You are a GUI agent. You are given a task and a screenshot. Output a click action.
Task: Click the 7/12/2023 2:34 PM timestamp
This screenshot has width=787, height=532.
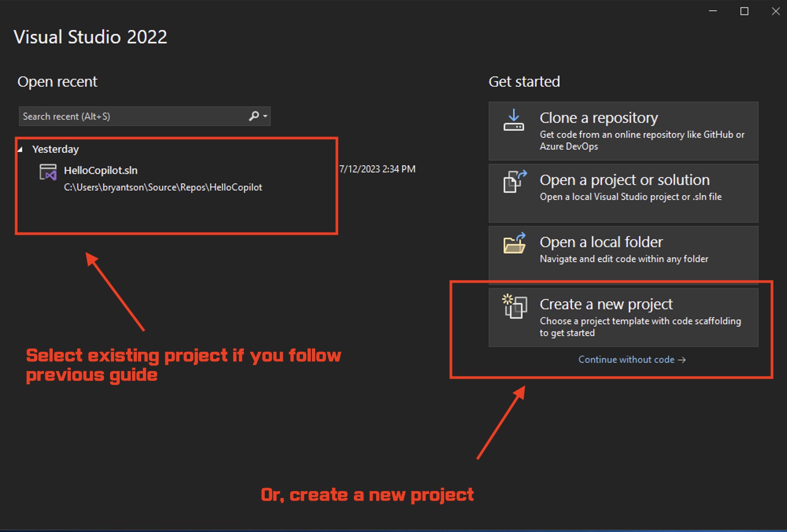[377, 169]
